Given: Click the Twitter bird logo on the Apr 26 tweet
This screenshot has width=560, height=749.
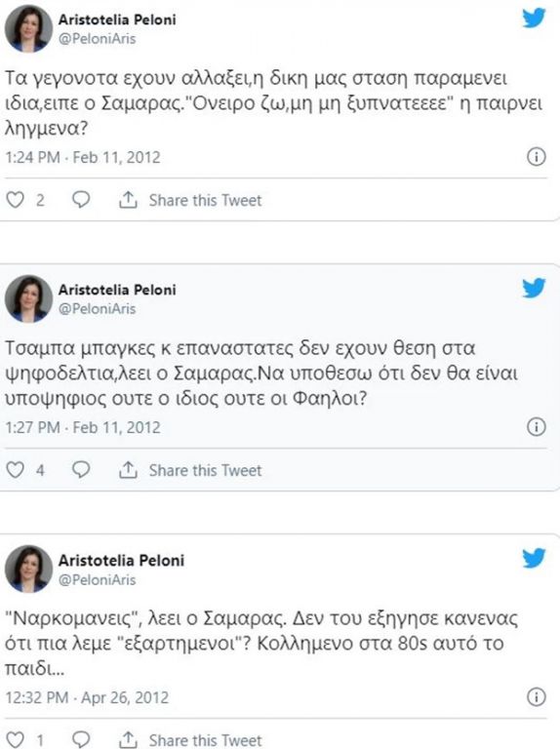Looking at the screenshot, I should (x=534, y=558).
